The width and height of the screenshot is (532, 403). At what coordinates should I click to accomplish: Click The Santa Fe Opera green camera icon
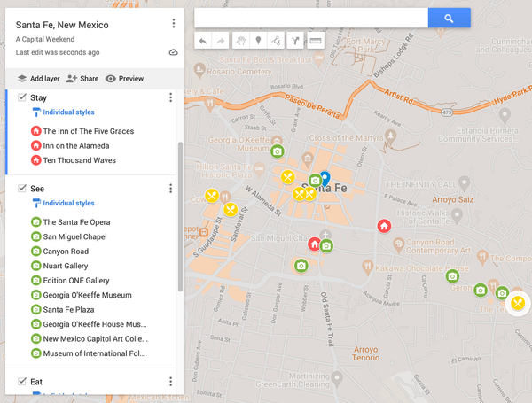point(36,222)
